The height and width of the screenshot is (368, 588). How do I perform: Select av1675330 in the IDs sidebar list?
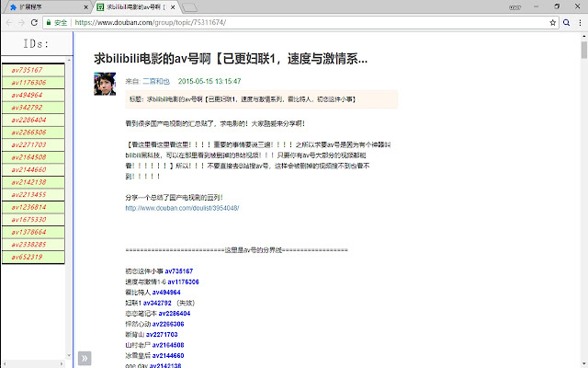pos(33,219)
